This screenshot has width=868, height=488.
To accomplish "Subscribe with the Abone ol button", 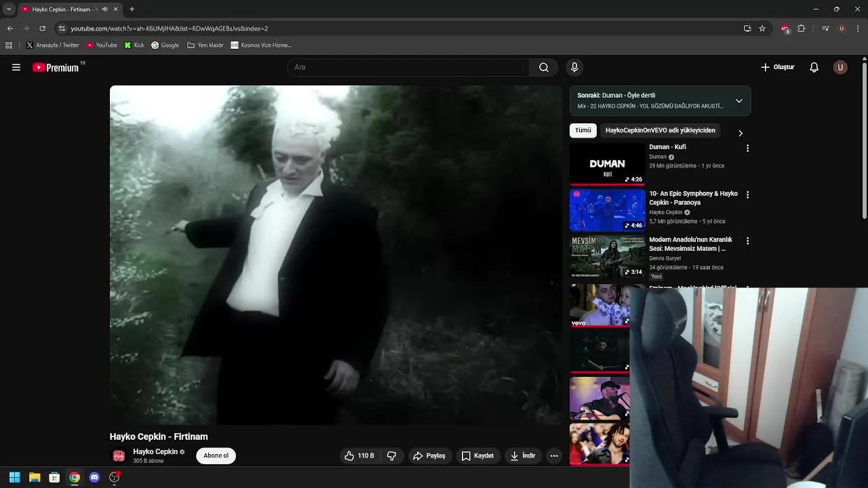I will coord(216,455).
